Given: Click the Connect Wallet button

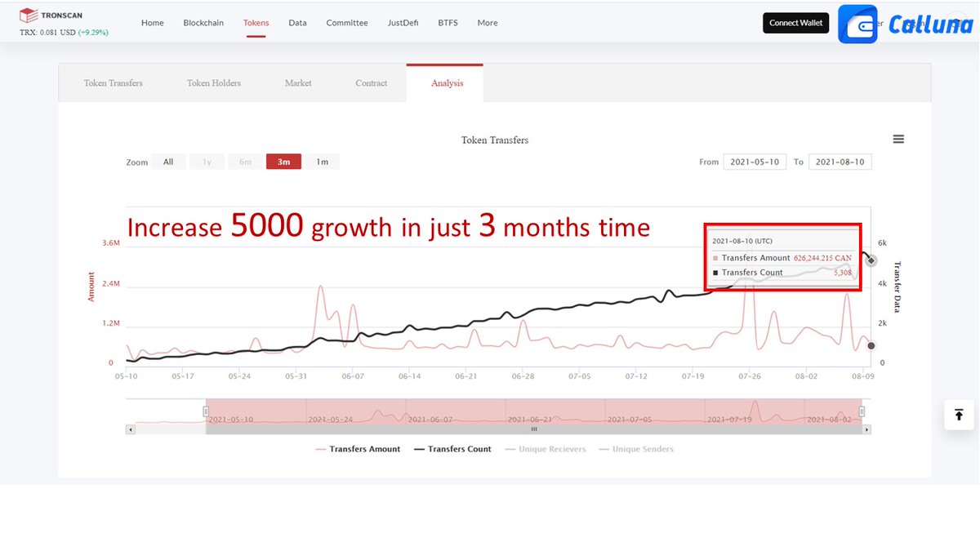Looking at the screenshot, I should (795, 23).
